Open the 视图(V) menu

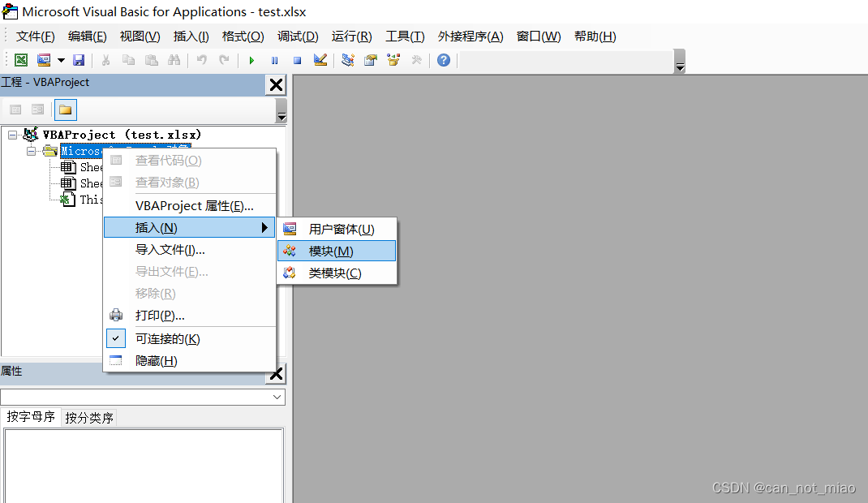coord(140,37)
